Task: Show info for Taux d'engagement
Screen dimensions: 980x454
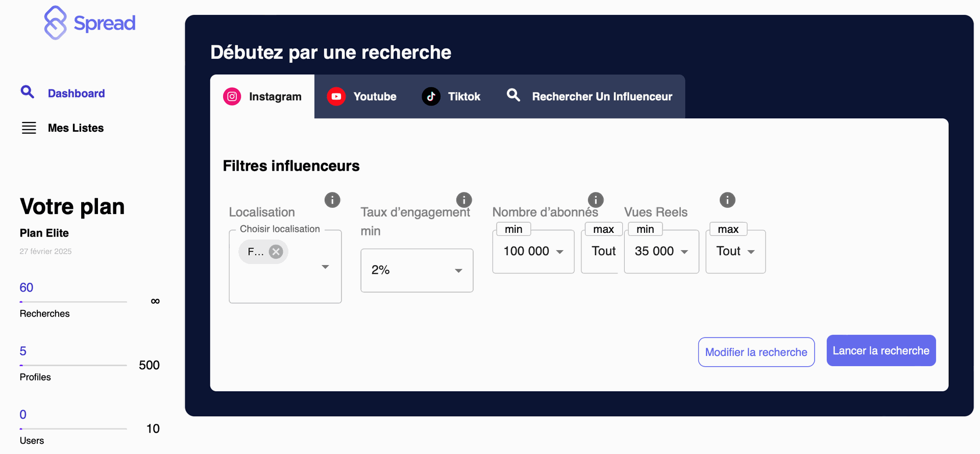Action: (x=463, y=200)
